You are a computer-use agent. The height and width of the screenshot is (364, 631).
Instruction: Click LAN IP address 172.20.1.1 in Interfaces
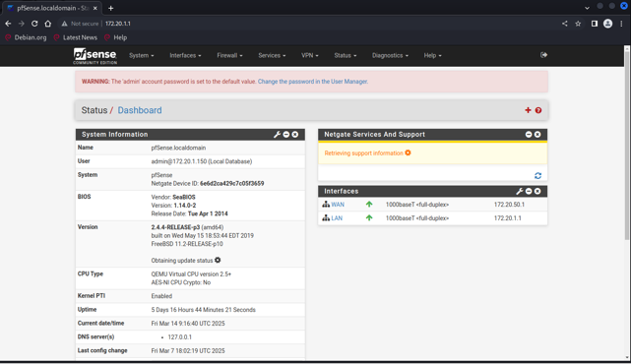[x=507, y=218]
